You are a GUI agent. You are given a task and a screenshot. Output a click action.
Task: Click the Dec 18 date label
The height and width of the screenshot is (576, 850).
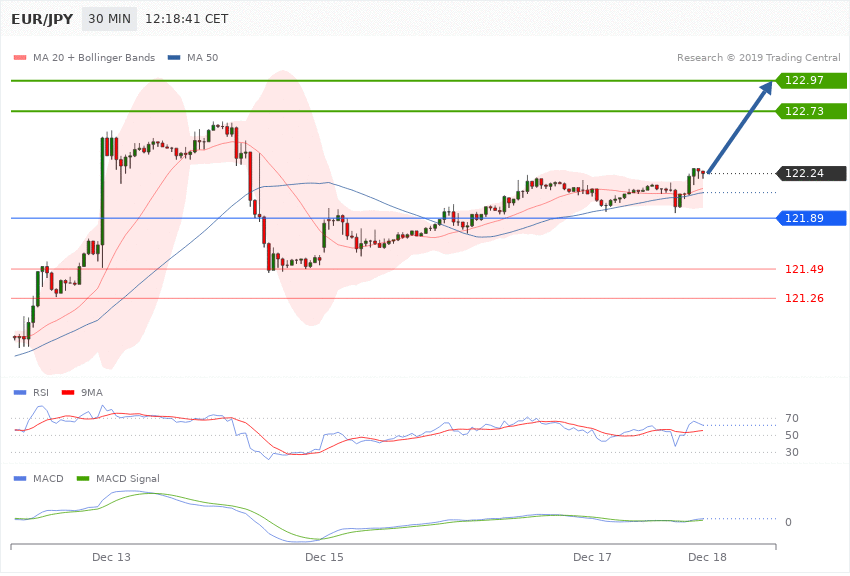(x=707, y=558)
